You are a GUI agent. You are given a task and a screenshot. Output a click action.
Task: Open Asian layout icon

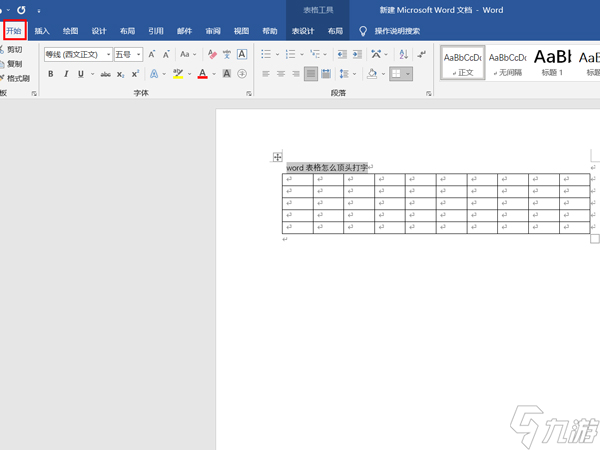click(377, 54)
